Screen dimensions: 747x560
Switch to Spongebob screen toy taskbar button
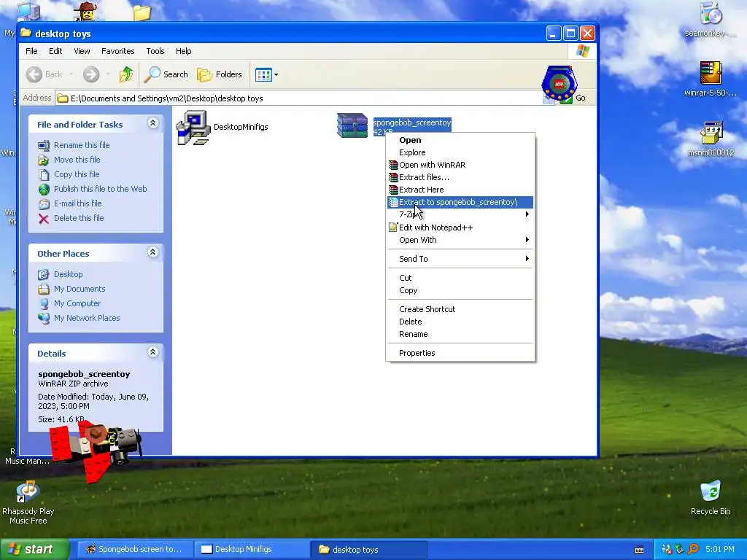[x=134, y=550]
